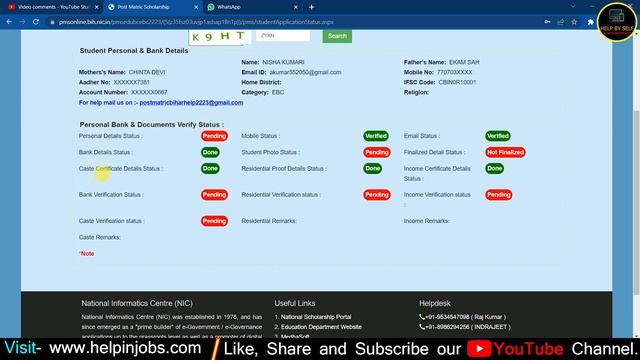Click the EBC category value
Screen dimensions: 640x360
coord(278,92)
